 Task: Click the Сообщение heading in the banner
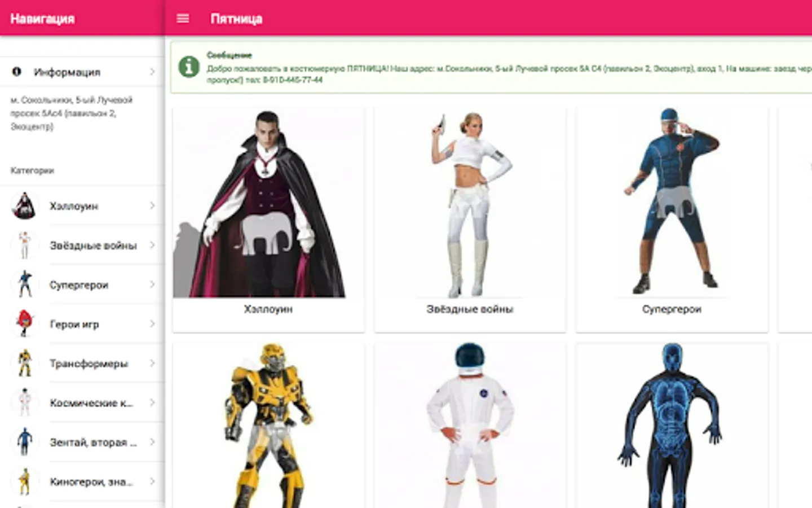[x=229, y=55]
